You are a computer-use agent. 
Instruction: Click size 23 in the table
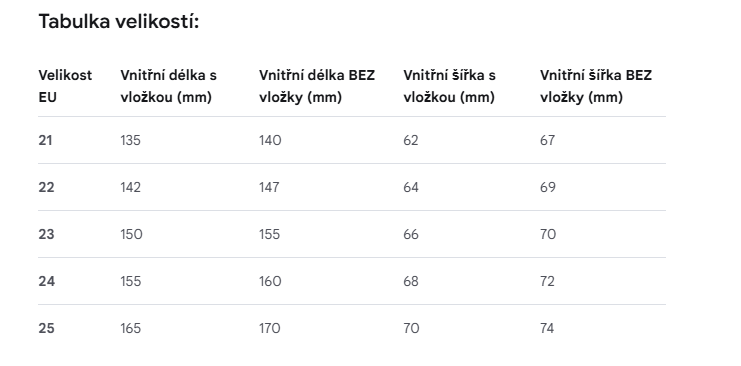pyautogui.click(x=46, y=234)
